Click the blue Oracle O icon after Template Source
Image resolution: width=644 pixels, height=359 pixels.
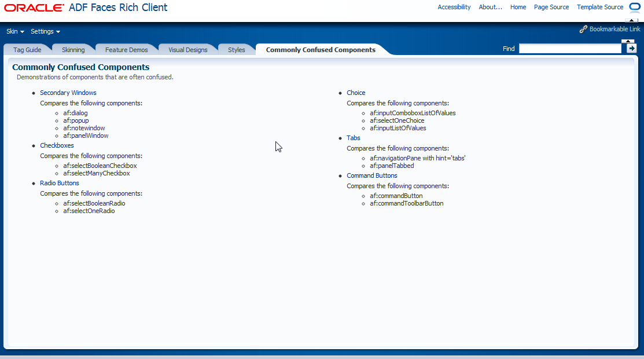click(635, 7)
